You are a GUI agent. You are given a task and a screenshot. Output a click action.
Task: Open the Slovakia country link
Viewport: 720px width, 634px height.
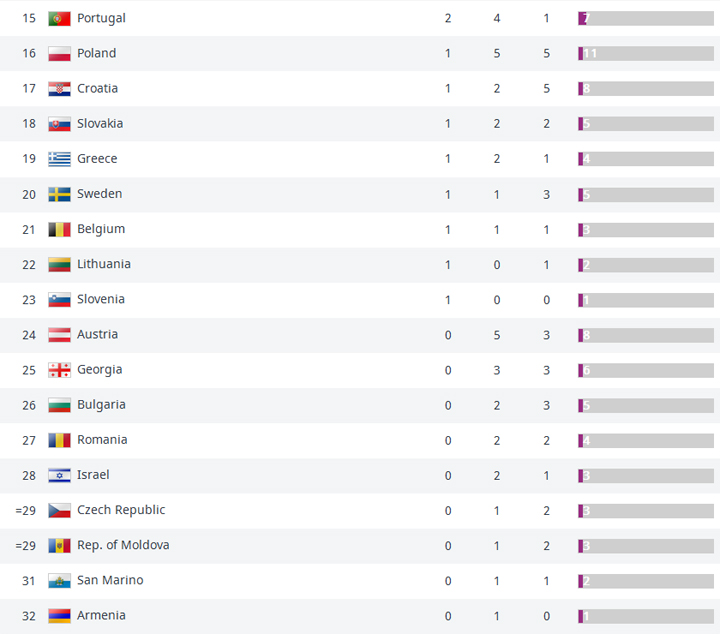coord(100,124)
